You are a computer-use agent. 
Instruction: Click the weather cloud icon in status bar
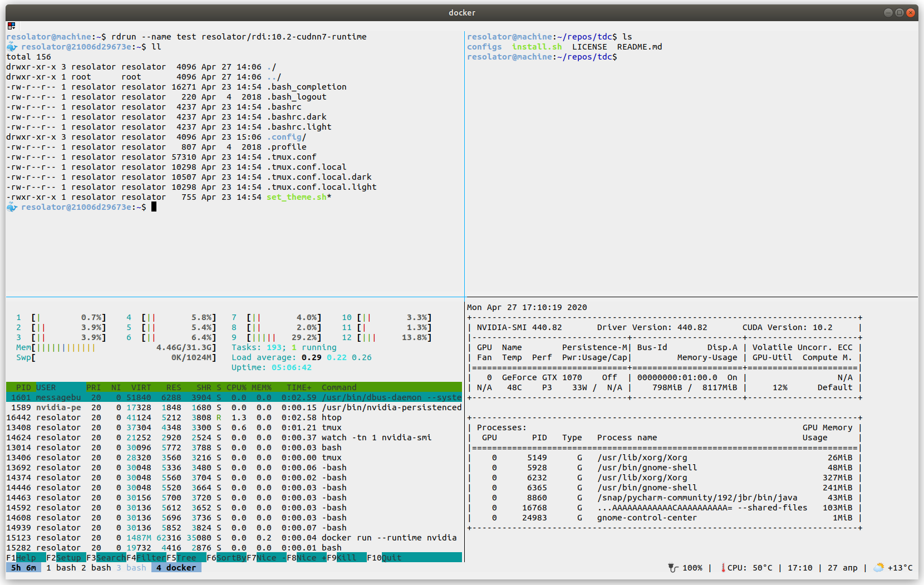pyautogui.click(x=878, y=568)
